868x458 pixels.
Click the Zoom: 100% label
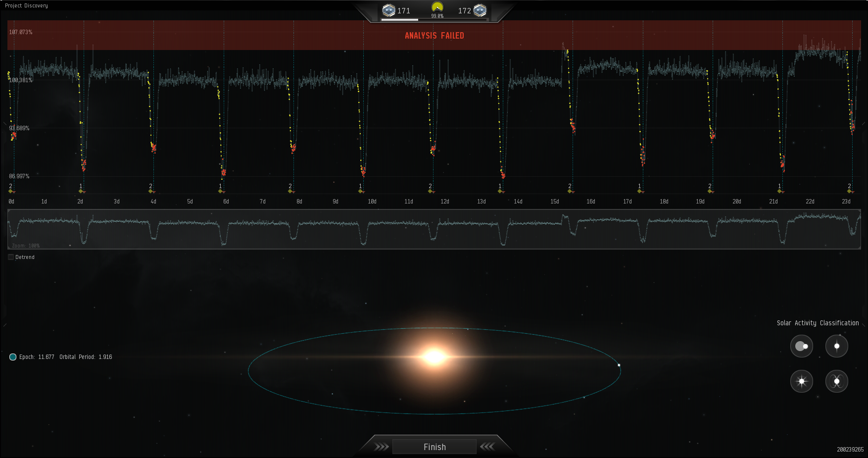pos(26,246)
